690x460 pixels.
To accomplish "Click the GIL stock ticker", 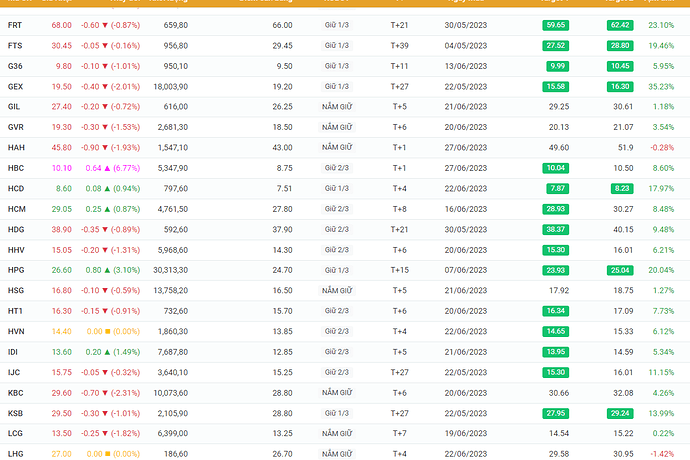I will pos(14,107).
